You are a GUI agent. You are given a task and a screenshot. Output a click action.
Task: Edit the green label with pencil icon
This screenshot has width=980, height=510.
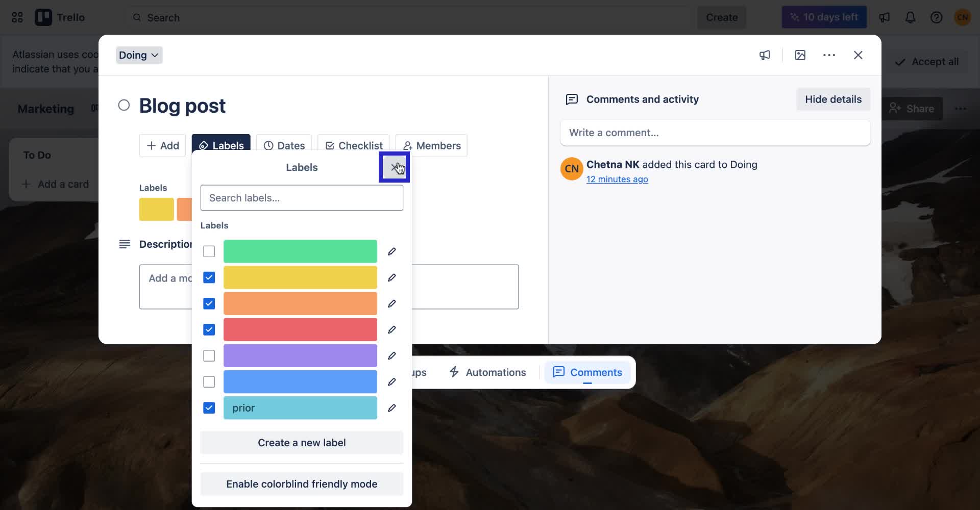(x=391, y=251)
